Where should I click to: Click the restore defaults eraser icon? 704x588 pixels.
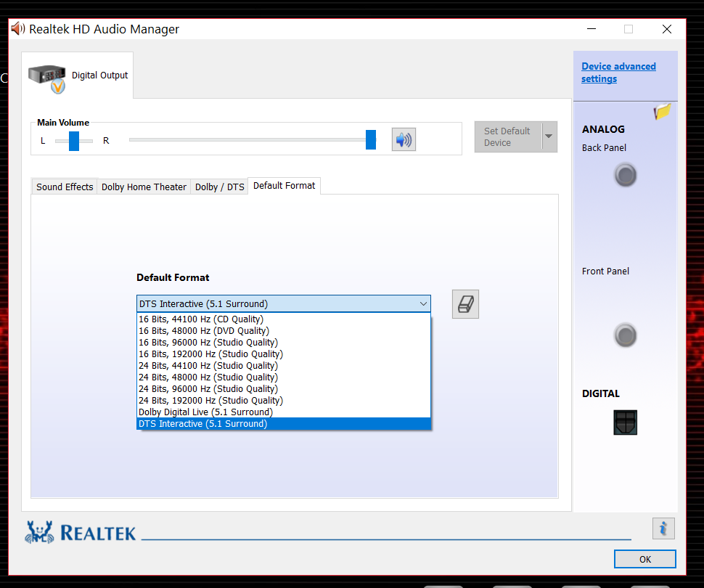[x=465, y=304]
